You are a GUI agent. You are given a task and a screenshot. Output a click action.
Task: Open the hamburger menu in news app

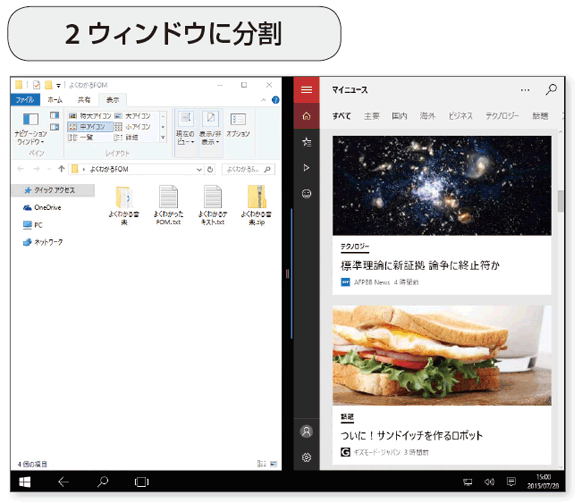(306, 89)
